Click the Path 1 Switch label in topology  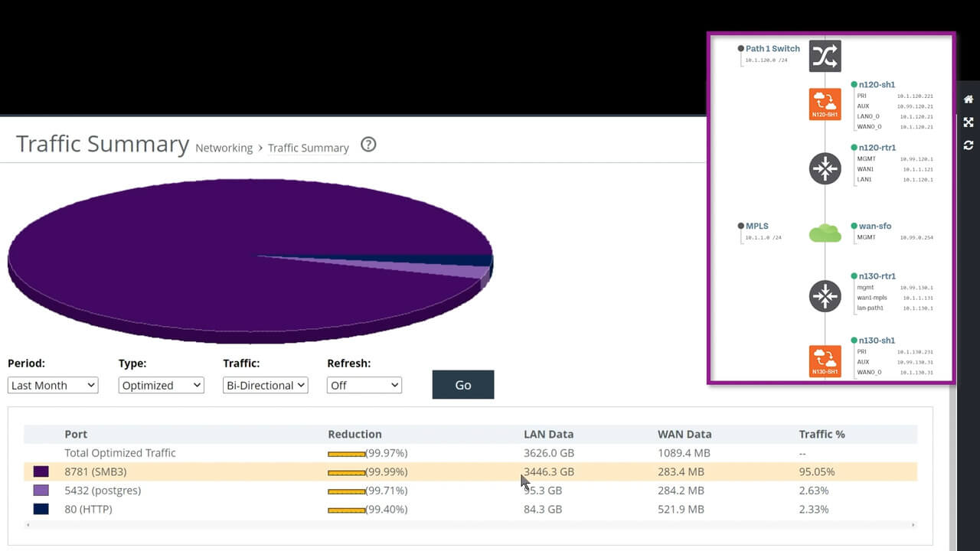coord(773,48)
